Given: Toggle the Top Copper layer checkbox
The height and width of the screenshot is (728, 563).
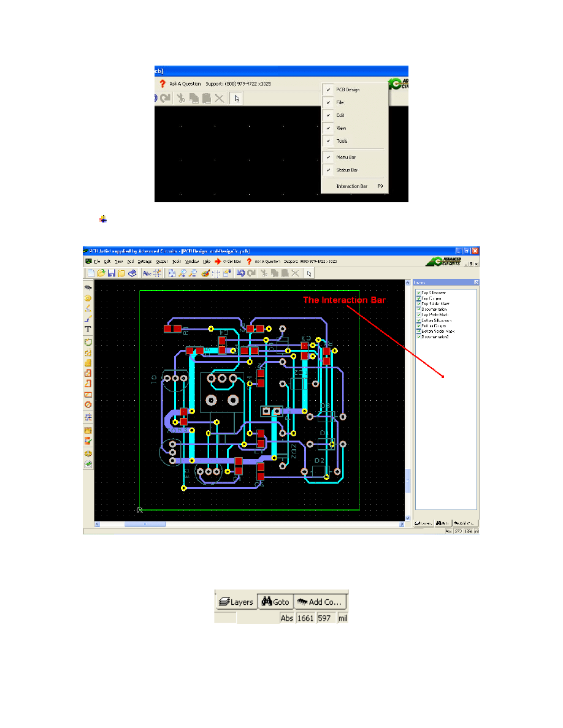Looking at the screenshot, I should point(419,299).
